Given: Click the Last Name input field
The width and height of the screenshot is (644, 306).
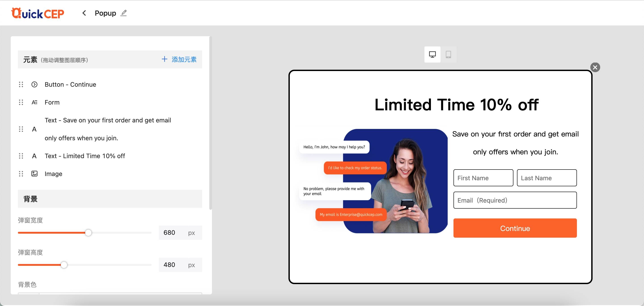Looking at the screenshot, I should (547, 178).
